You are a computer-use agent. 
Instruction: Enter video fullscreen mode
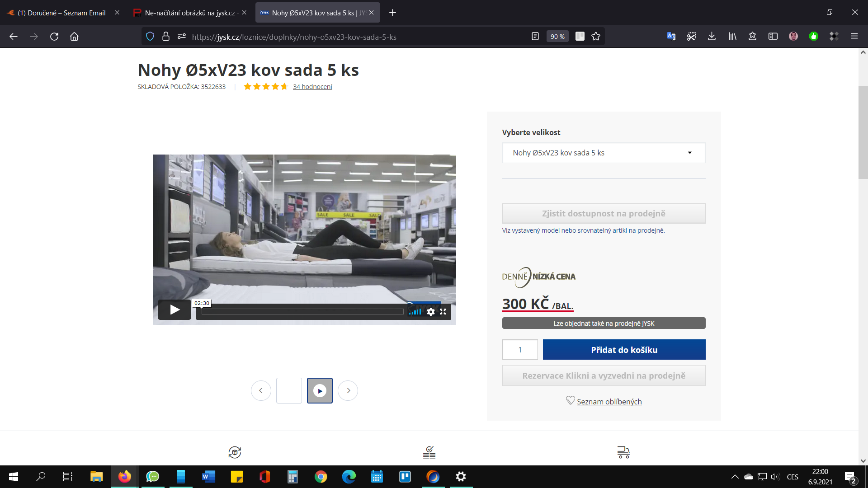(x=443, y=312)
